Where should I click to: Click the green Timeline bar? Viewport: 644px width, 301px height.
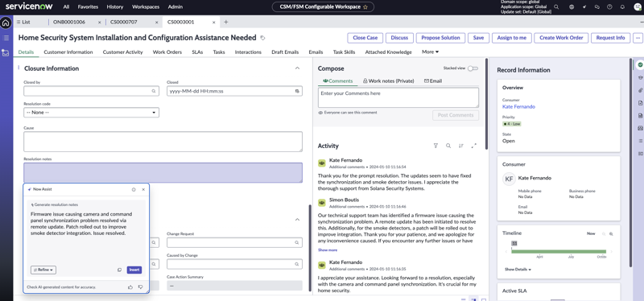[x=559, y=252]
